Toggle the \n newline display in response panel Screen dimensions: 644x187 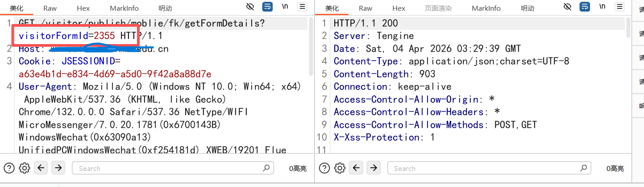click(x=602, y=7)
